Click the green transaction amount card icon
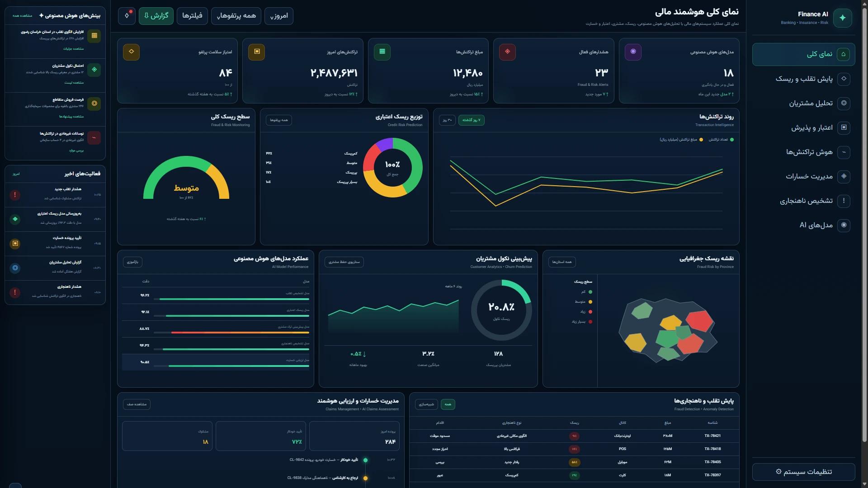 [x=382, y=52]
